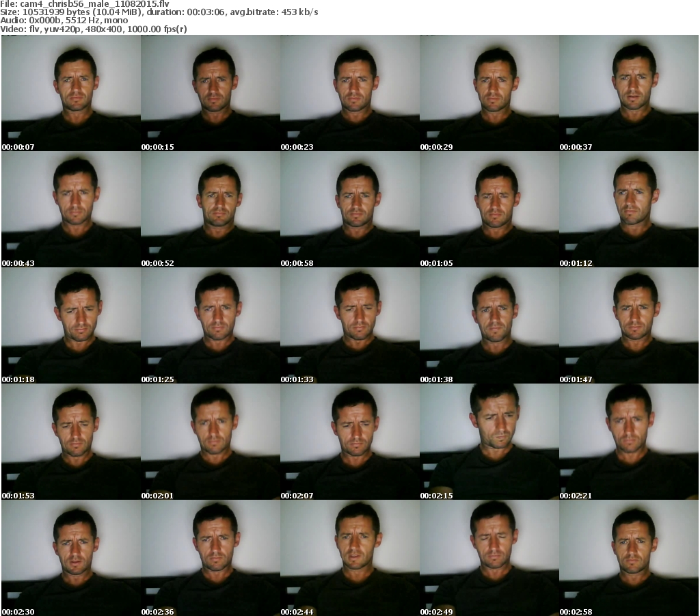Select the frame at 00:01:33
Image resolution: width=700 pixels, height=616 pixels.
[349, 325]
